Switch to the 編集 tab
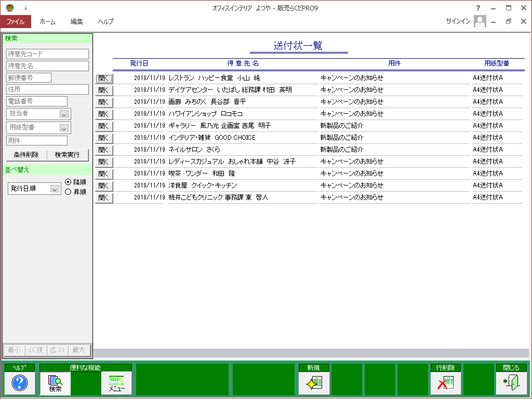The height and width of the screenshot is (399, 532). 77,22
